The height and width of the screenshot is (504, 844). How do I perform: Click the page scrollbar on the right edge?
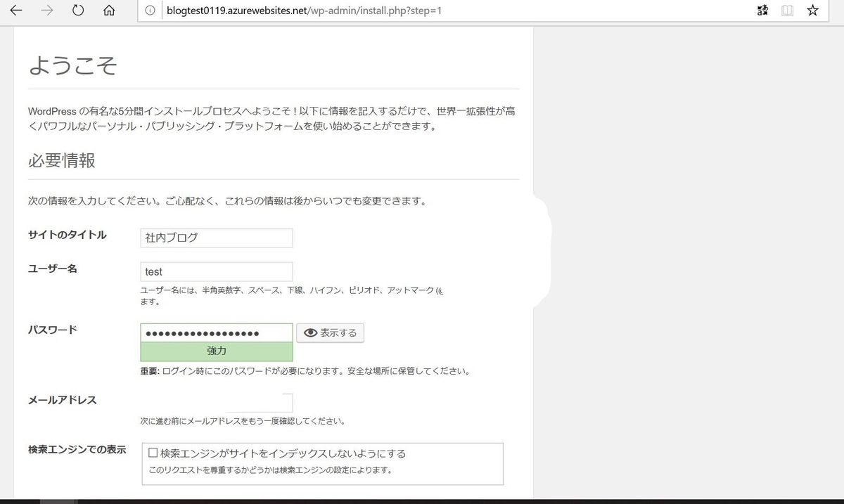tap(542, 246)
